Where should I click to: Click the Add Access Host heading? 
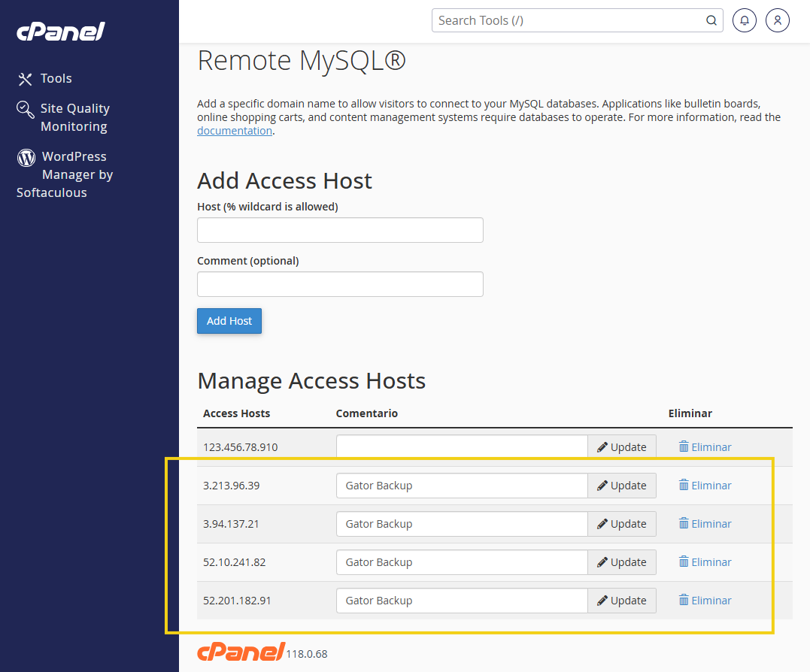[284, 181]
